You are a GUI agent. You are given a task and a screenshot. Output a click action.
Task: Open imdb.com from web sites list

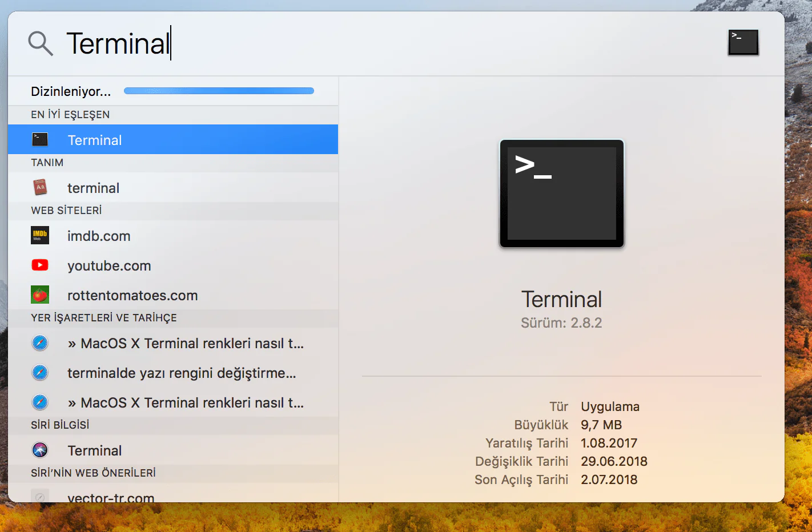[99, 235]
